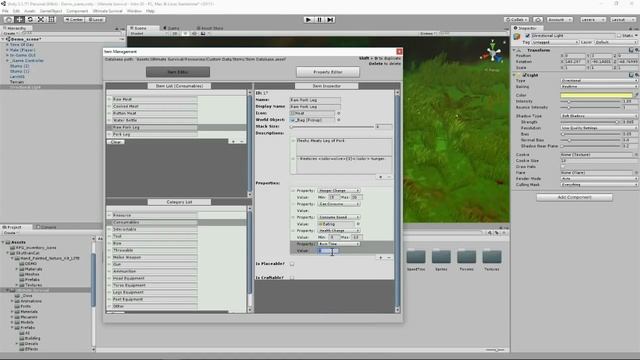Open the Render Mode dropdown
This screenshot has width=640, height=360.
point(599,179)
